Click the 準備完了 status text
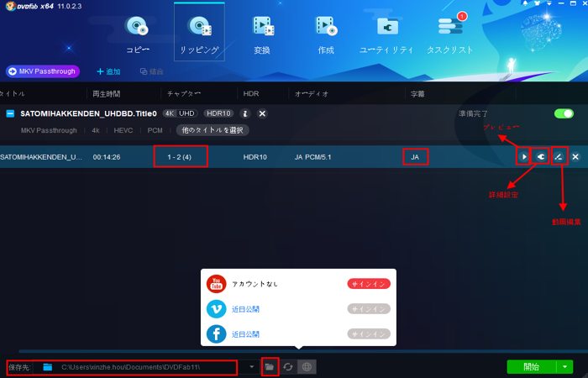Viewport: 588px width, 378px height. (x=473, y=113)
